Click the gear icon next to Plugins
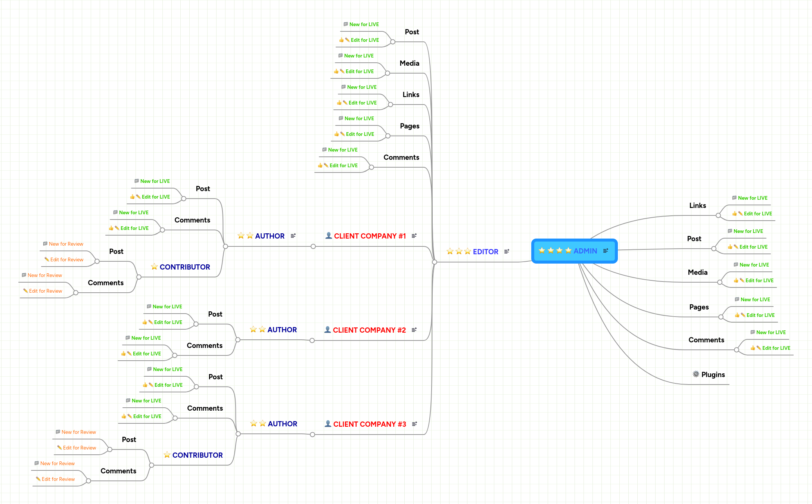Viewport: 812px width, 504px height. tap(696, 374)
